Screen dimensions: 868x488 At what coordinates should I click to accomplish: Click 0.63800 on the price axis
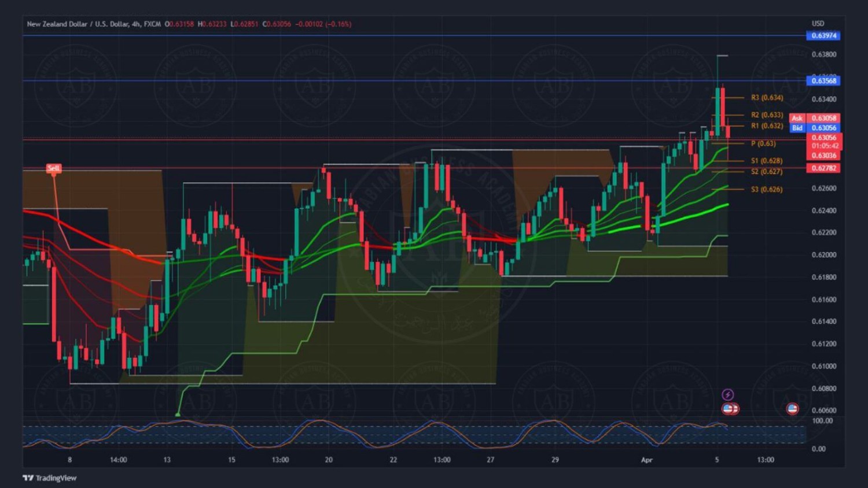[x=824, y=55]
